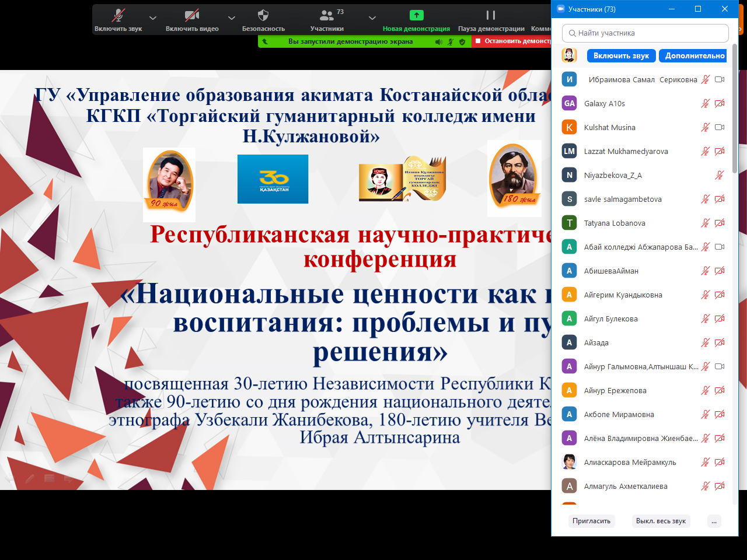Unmute microphone via Включить звук toolbar button
This screenshot has height=560, width=747.
click(118, 19)
